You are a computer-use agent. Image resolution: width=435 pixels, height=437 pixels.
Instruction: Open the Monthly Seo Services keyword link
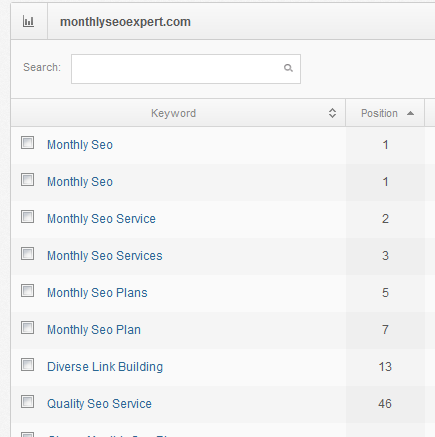tap(105, 256)
